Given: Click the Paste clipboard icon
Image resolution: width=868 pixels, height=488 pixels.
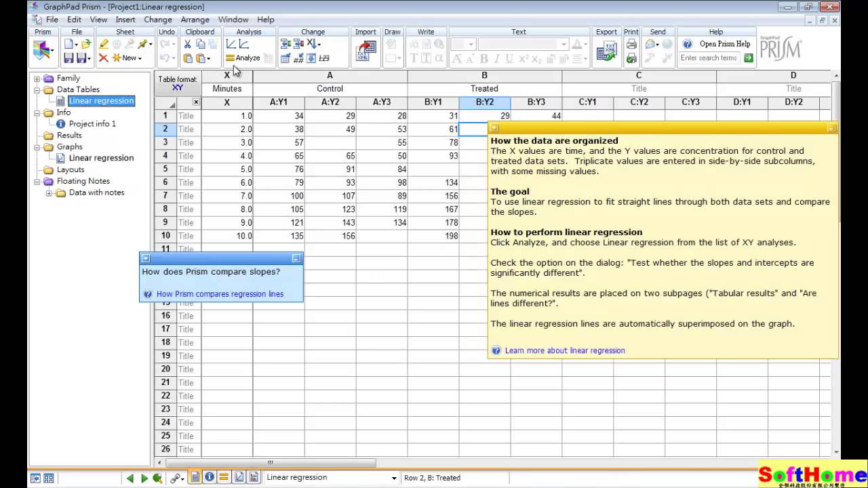Looking at the screenshot, I should tap(187, 58).
